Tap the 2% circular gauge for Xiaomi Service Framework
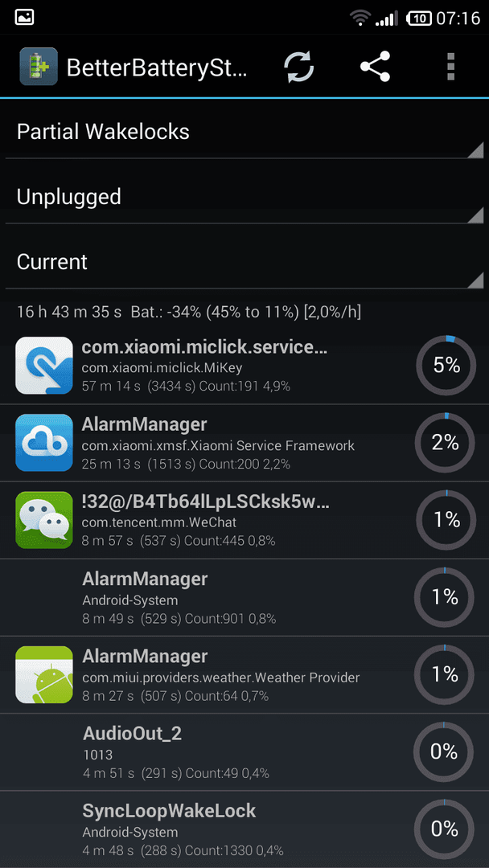The width and height of the screenshot is (489, 868). (x=446, y=443)
